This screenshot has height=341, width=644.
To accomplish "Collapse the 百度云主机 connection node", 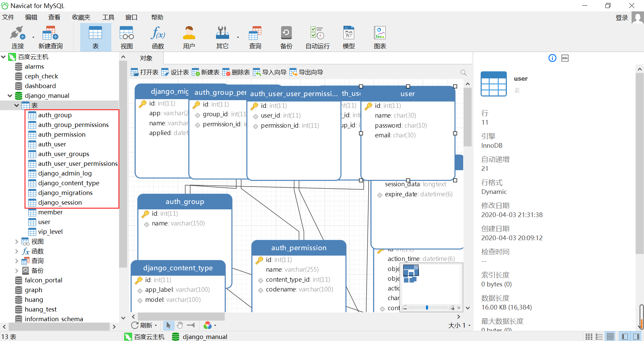I will [3, 57].
